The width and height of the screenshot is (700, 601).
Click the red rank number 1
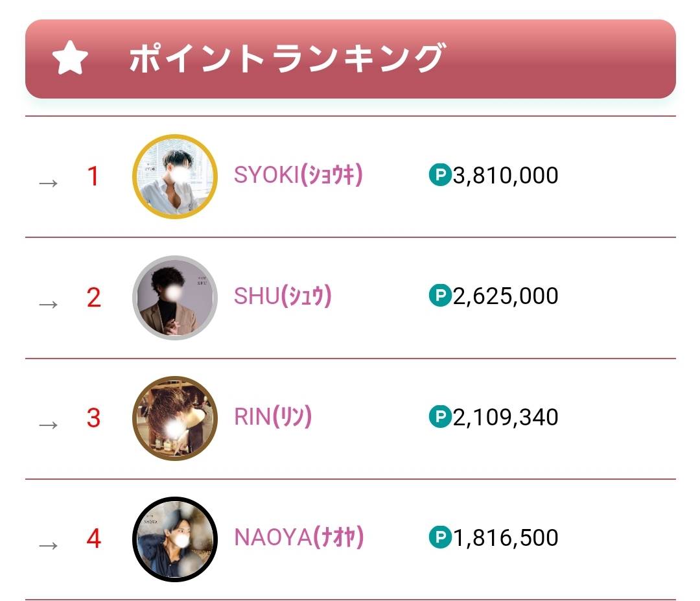click(x=93, y=176)
